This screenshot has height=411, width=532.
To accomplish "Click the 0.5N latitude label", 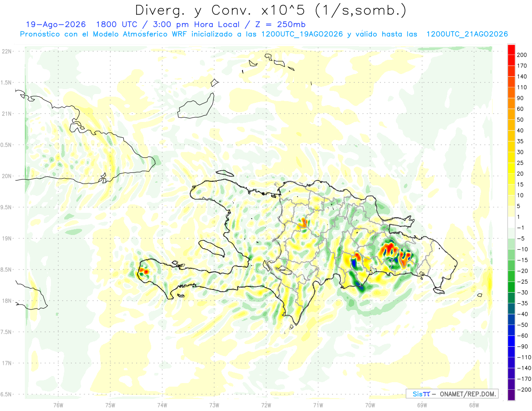I will (x=6, y=145).
